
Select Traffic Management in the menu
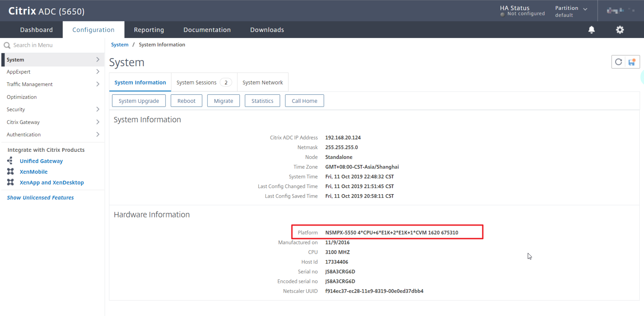coord(53,84)
